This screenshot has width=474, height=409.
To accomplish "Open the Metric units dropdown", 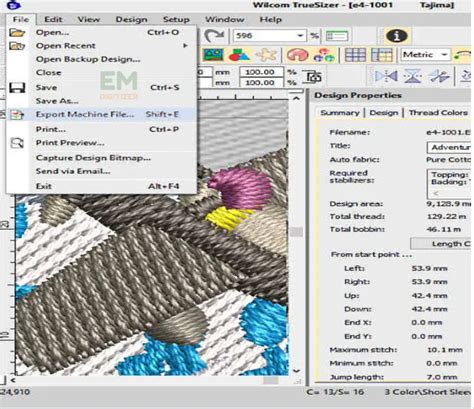I will [x=425, y=55].
